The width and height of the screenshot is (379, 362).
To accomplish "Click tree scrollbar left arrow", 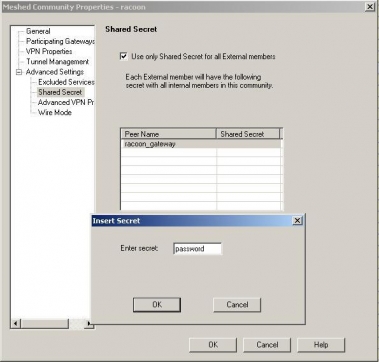I will 16,323.
